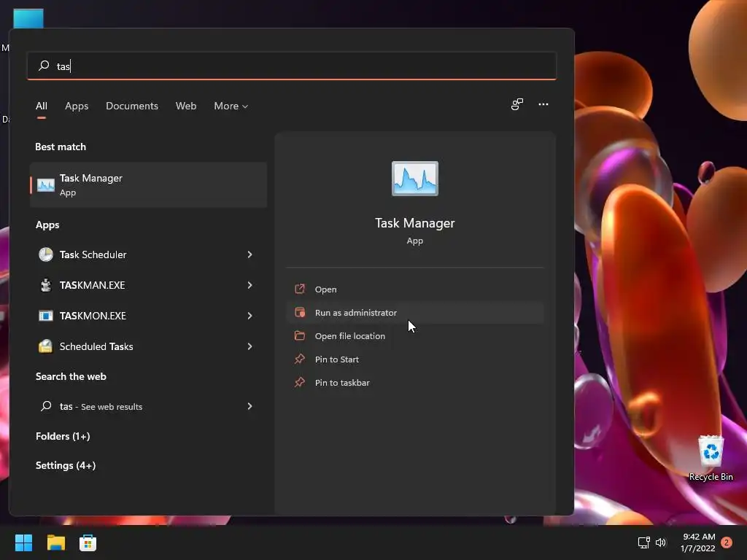Click the TASKMON.EXE app icon
Image resolution: width=747 pixels, height=560 pixels.
click(46, 316)
